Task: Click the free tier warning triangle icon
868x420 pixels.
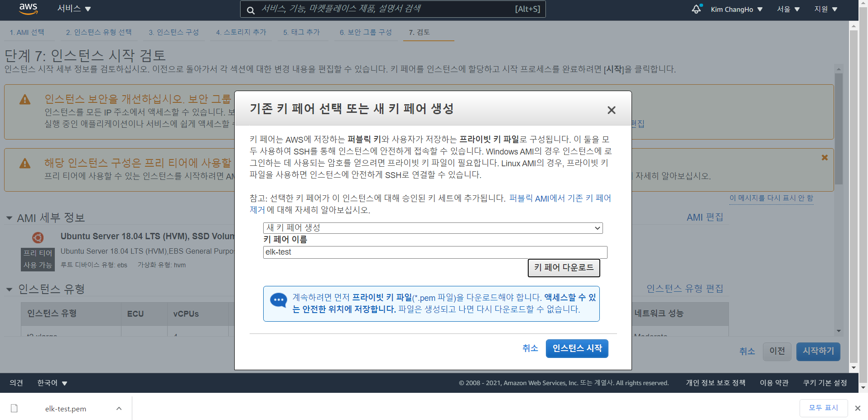Action: pos(25,164)
